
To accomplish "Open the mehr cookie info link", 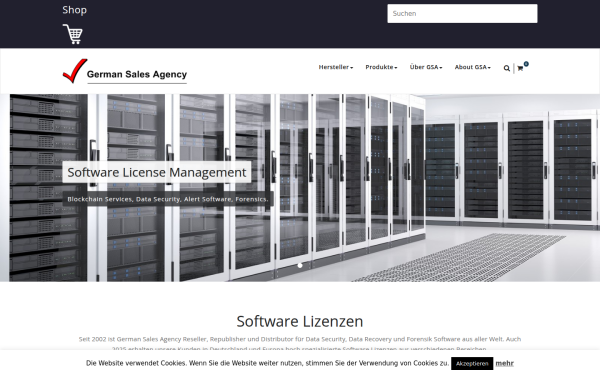I will [x=504, y=363].
